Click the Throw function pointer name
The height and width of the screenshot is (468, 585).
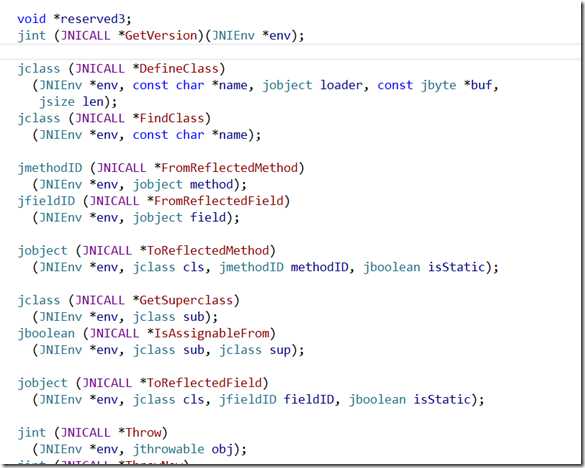click(143, 432)
